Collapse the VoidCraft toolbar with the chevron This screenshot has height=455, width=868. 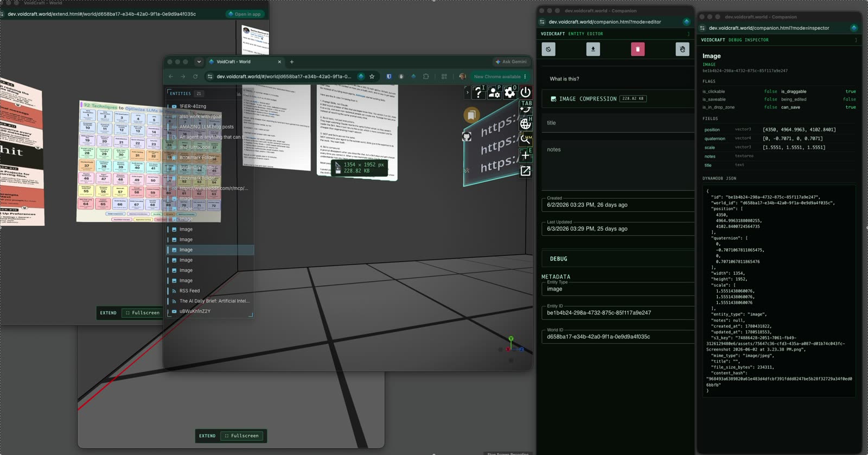[x=467, y=93]
